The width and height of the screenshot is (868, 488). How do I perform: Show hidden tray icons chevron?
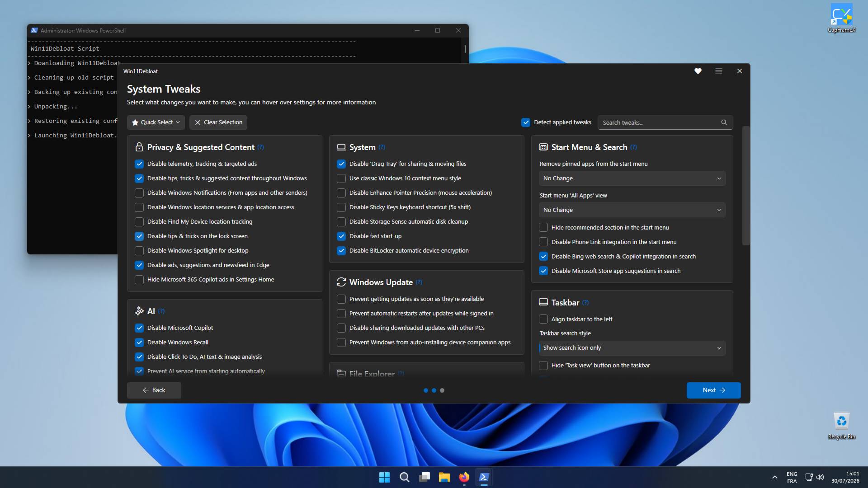(775, 477)
